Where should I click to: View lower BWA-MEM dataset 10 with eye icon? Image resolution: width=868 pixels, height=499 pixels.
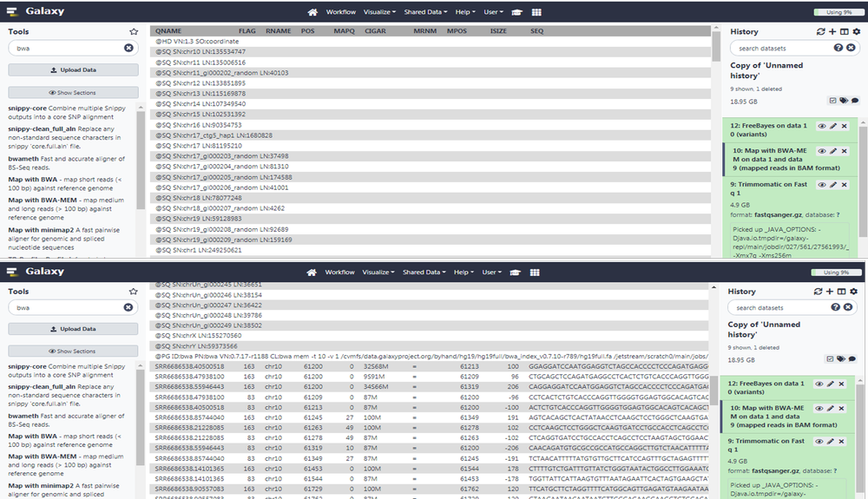[819, 408]
